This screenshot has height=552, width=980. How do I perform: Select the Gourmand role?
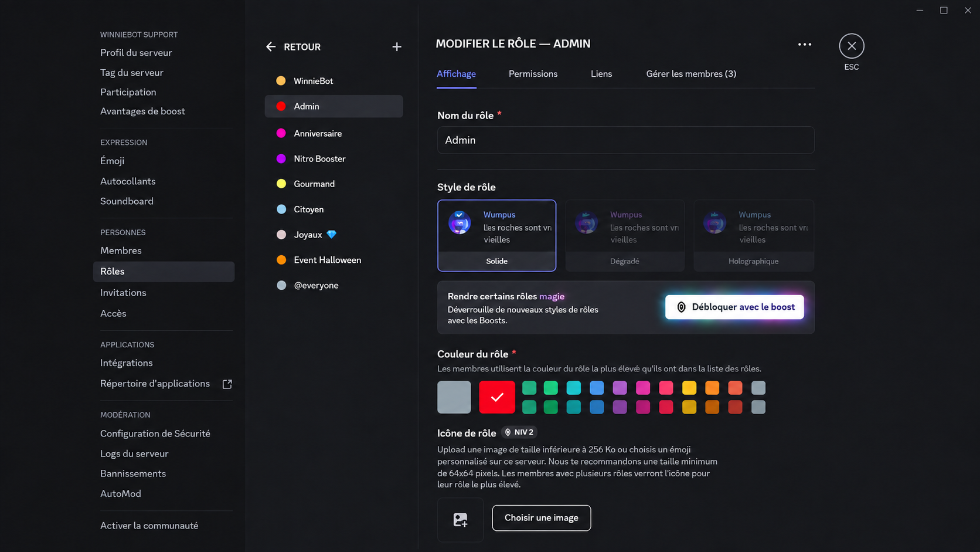(x=334, y=184)
